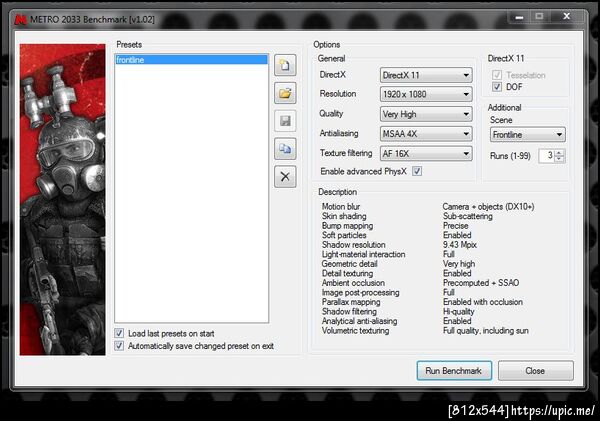Click the '9.43 Mpix' shadow resolution value
This screenshot has height=421, width=600.
tap(460, 245)
